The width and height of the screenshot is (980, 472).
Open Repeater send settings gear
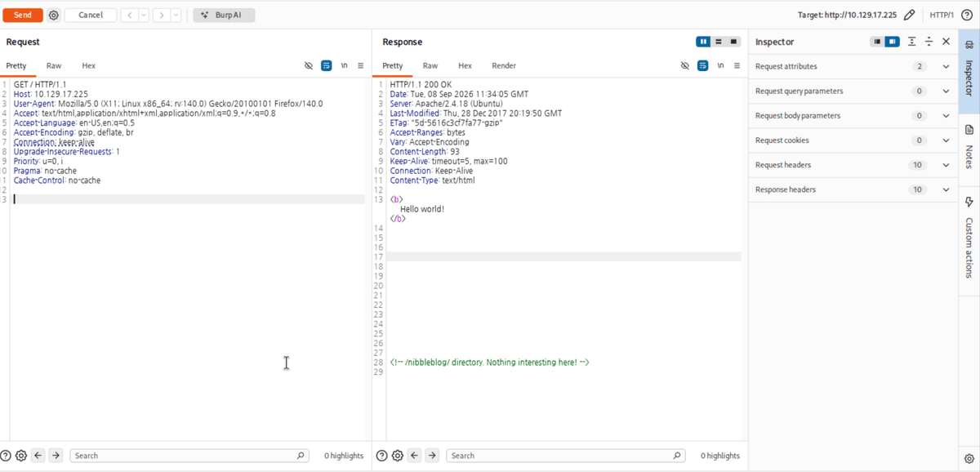click(54, 15)
